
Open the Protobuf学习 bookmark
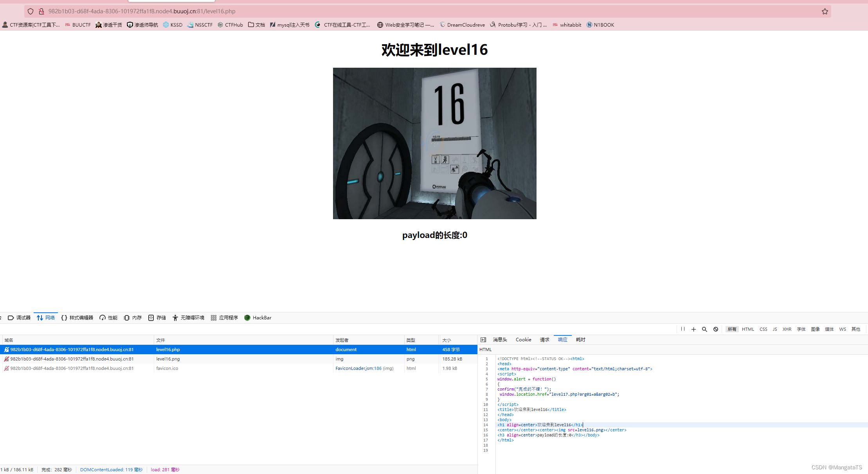[x=519, y=25]
